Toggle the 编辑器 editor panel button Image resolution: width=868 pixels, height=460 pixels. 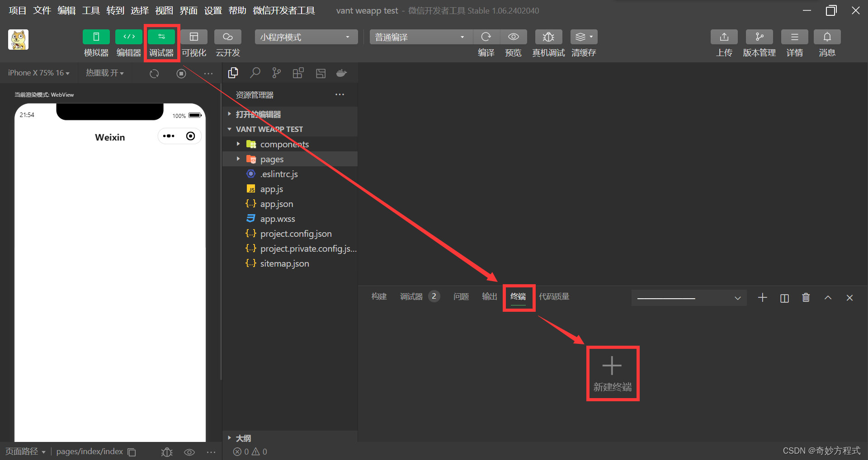tap(129, 37)
